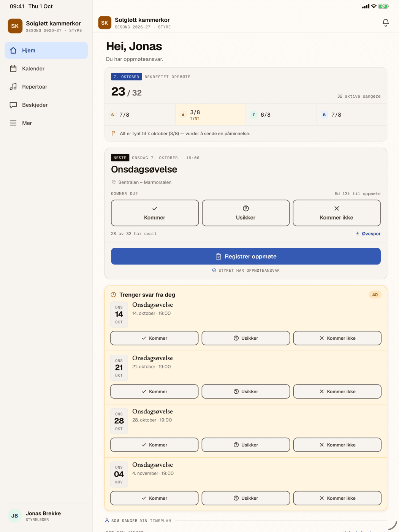Go to Hjem in the sidebar
Image resolution: width=399 pixels, height=532 pixels.
pyautogui.click(x=46, y=50)
